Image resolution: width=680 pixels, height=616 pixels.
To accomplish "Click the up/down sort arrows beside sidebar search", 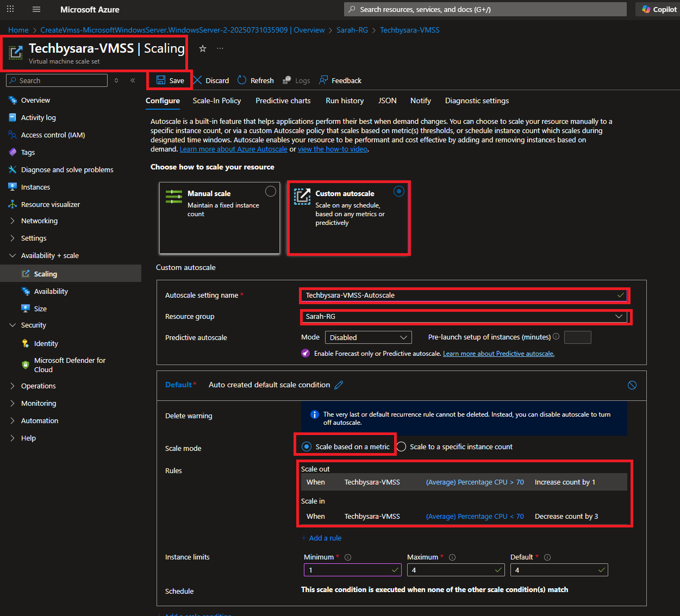I will 116,80.
